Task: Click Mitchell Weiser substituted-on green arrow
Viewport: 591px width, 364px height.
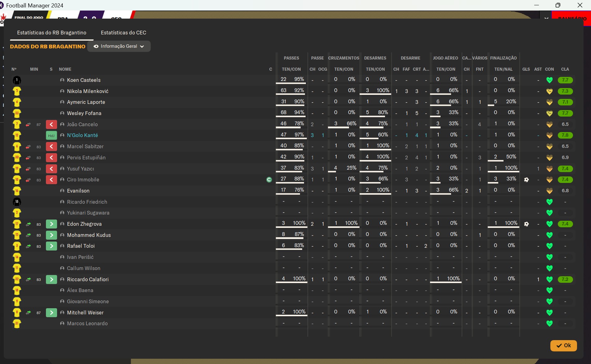Action: coord(51,313)
